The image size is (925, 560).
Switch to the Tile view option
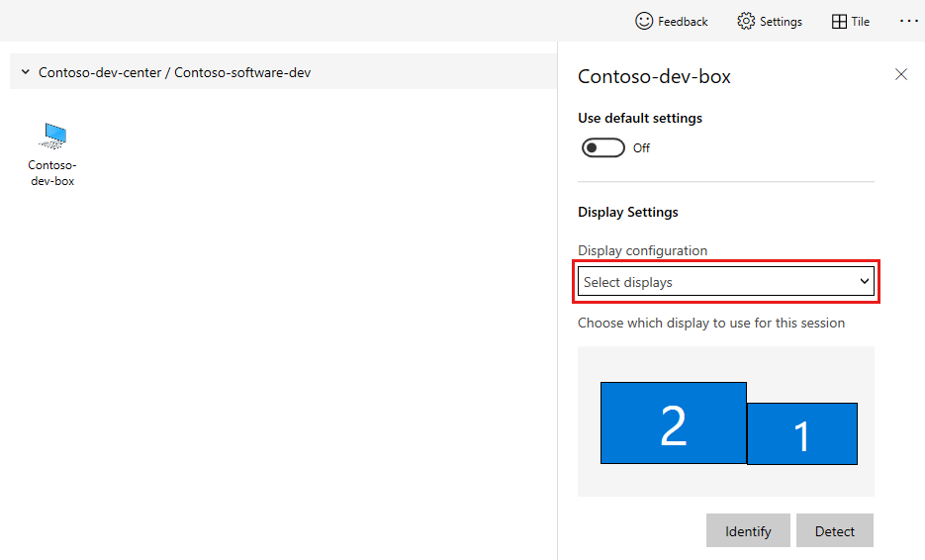coord(851,21)
